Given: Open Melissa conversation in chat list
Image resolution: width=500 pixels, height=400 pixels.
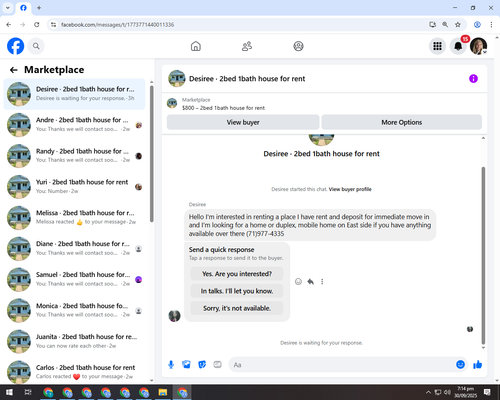Looking at the screenshot, I should tap(74, 218).
